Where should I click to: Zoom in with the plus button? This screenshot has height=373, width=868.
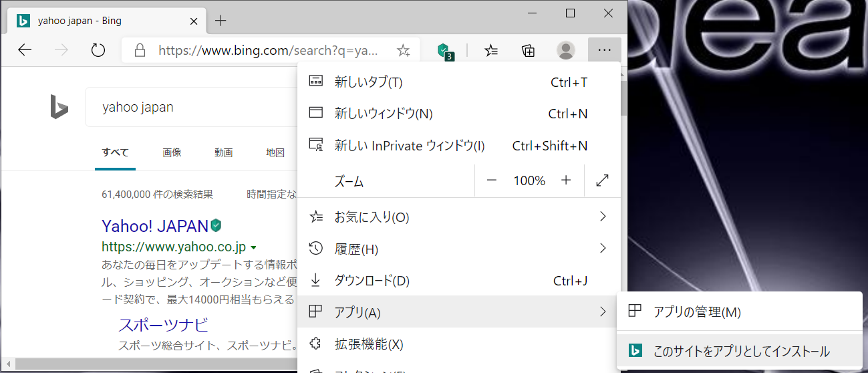click(x=566, y=180)
